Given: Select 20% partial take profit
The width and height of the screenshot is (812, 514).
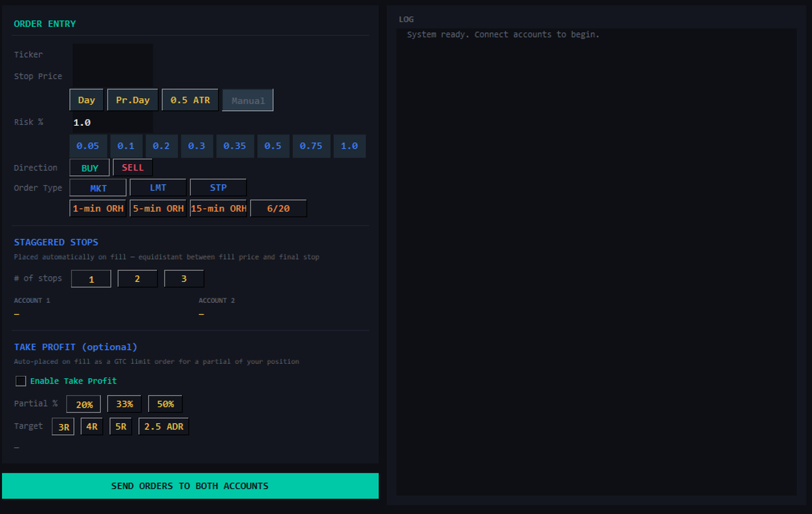Looking at the screenshot, I should pos(85,404).
